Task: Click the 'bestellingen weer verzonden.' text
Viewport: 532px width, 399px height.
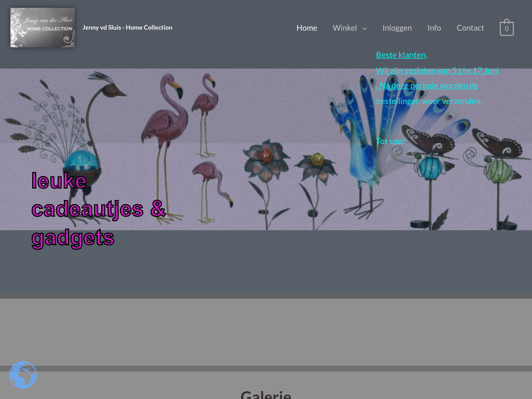Action: coord(429,101)
